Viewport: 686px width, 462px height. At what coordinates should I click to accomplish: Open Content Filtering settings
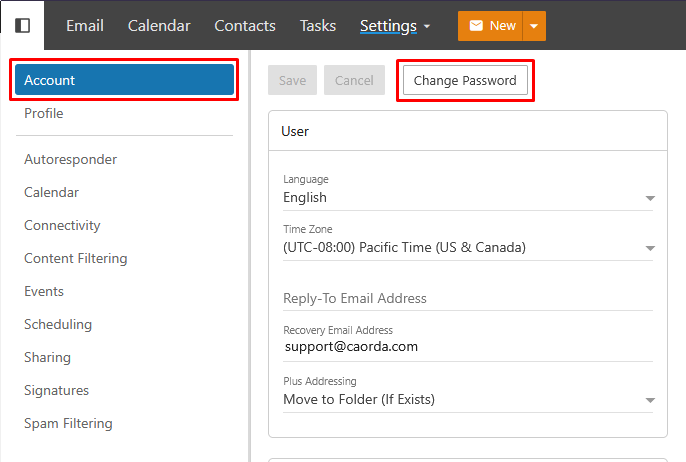tap(76, 258)
